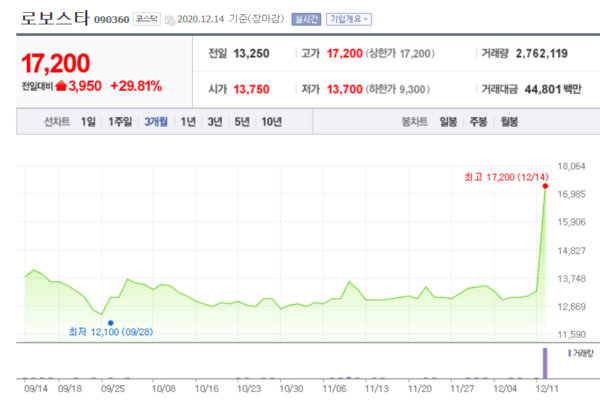This screenshot has width=600, height=405.
Task: Select the 1일 line chart tab
Action: pos(88,122)
